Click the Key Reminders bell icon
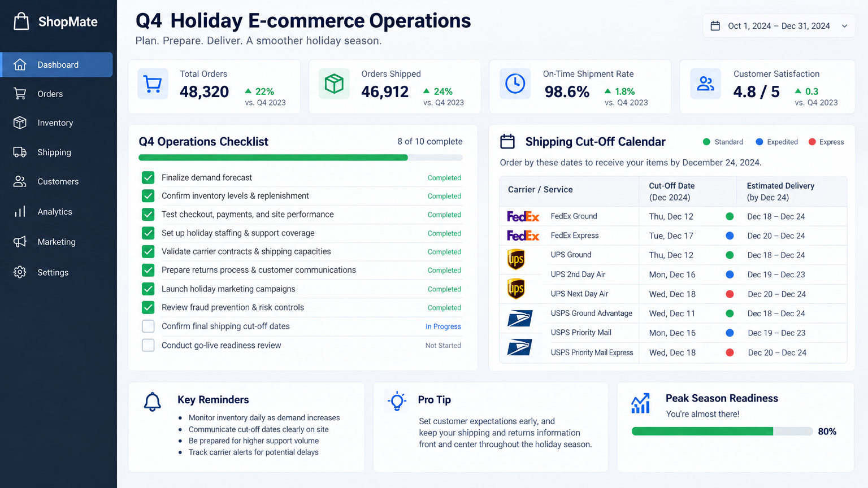Screen dimensions: 868x488 pos(153,402)
